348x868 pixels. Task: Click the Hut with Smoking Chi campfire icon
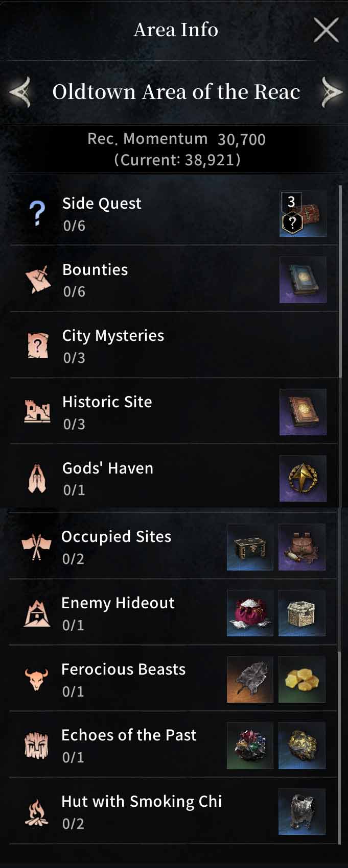click(37, 812)
